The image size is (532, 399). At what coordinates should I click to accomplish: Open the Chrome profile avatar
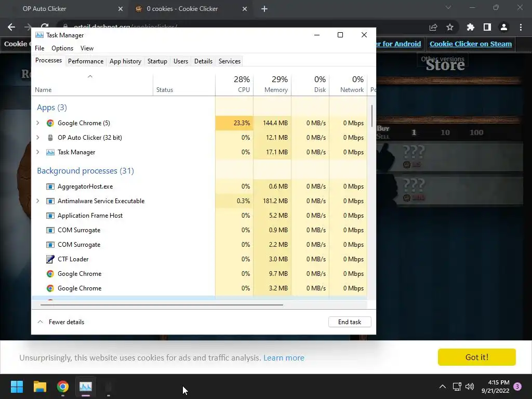(504, 27)
